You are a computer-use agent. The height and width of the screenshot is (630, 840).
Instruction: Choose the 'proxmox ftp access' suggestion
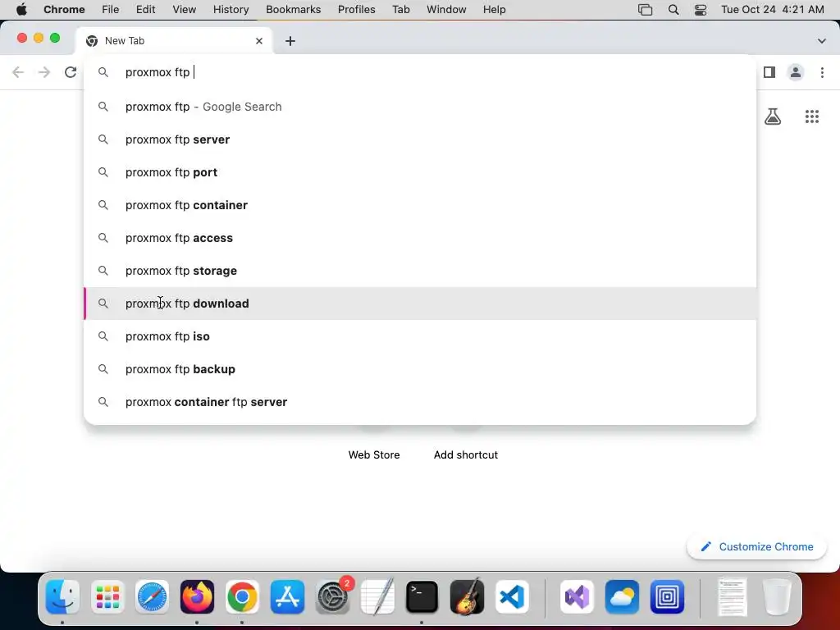click(x=420, y=238)
